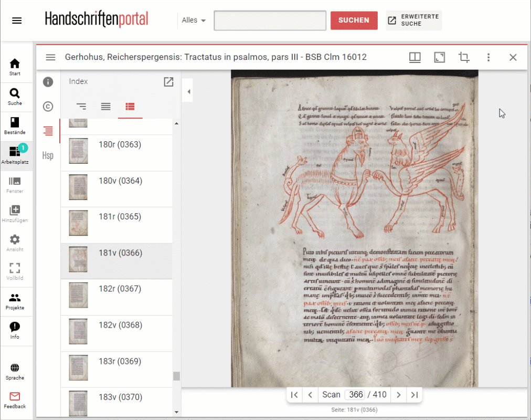Image resolution: width=531 pixels, height=420 pixels.
Task: Click the index scrollbar thumb
Action: click(176, 376)
